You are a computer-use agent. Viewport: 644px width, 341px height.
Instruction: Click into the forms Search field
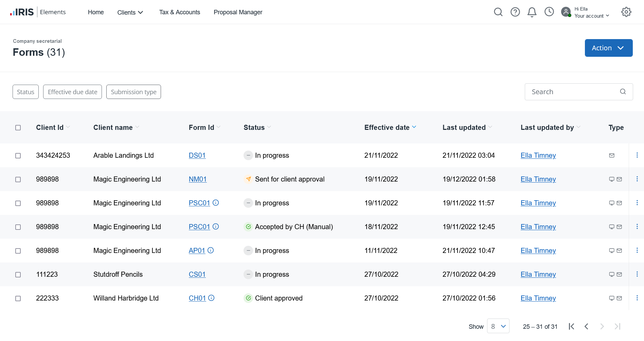tap(574, 92)
